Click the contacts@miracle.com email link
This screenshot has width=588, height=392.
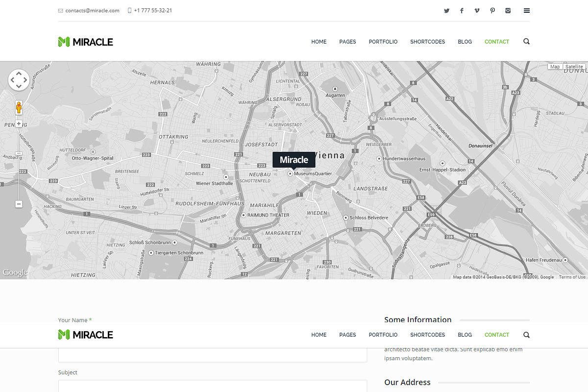92,10
